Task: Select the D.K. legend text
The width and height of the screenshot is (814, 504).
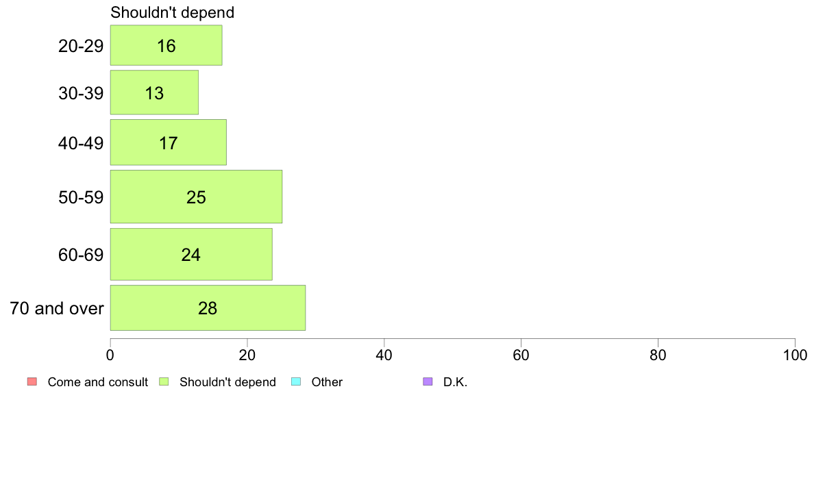Action: point(455,382)
